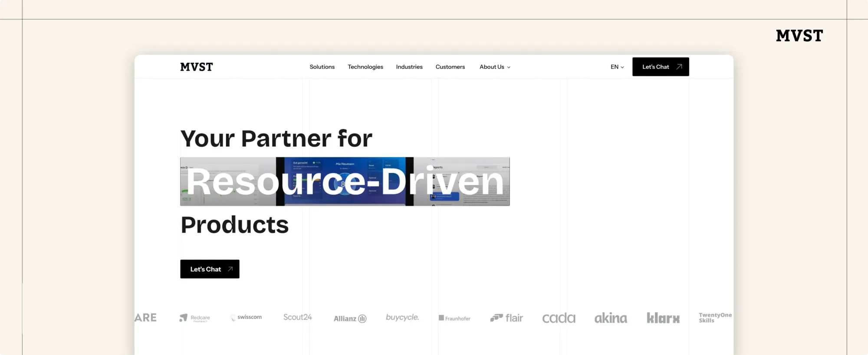Click the cada logo
Viewport: 868px width, 355px height.
[x=559, y=318]
